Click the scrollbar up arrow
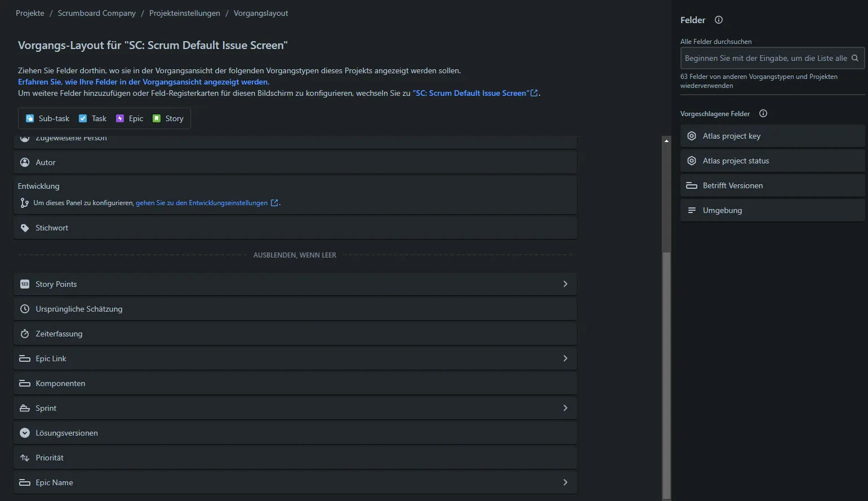 pos(667,141)
